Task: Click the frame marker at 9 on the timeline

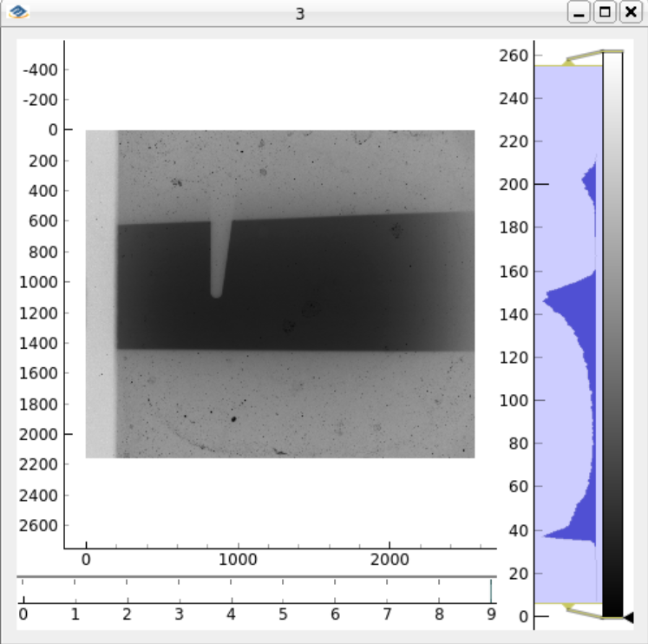Action: coord(491,591)
